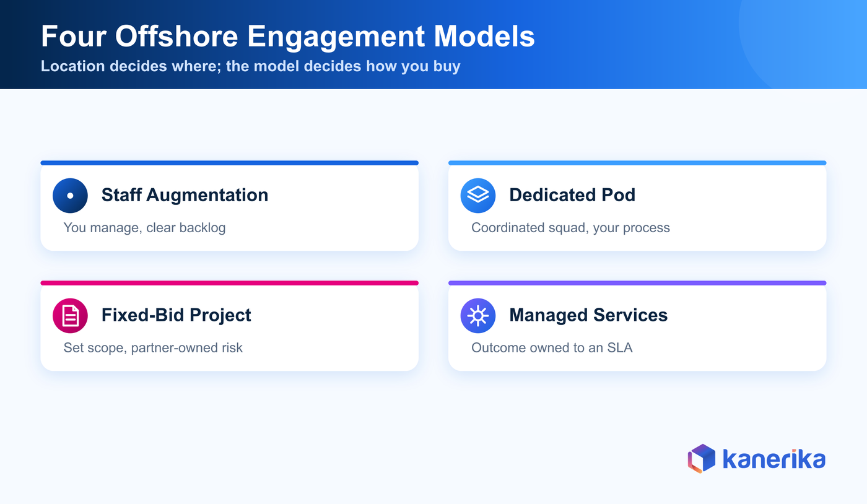Select the "Managed Services" heading

(x=588, y=315)
